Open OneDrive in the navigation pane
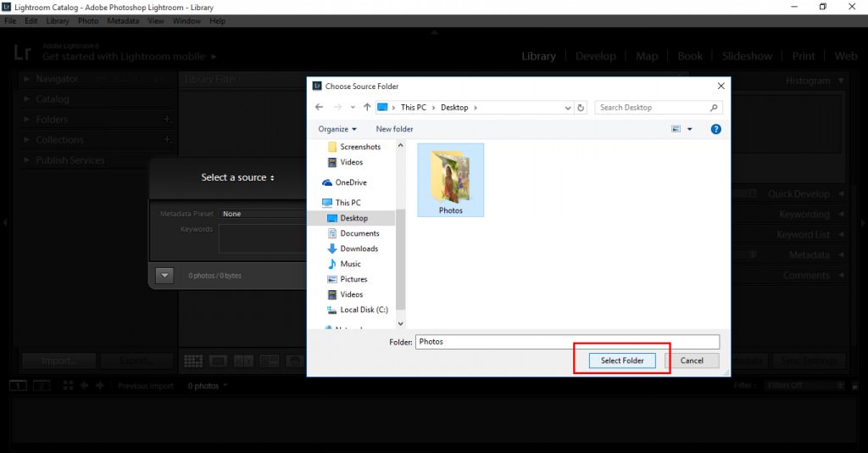The image size is (868, 453). pyautogui.click(x=351, y=182)
